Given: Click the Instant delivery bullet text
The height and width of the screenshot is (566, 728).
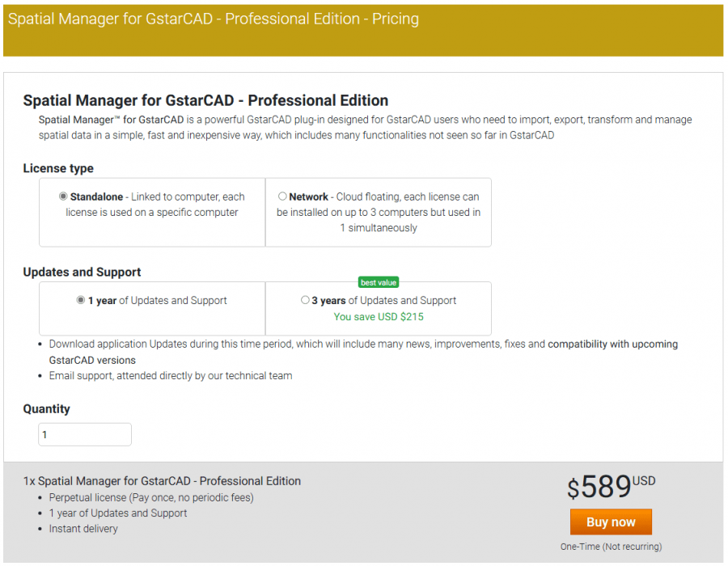Looking at the screenshot, I should 84,529.
